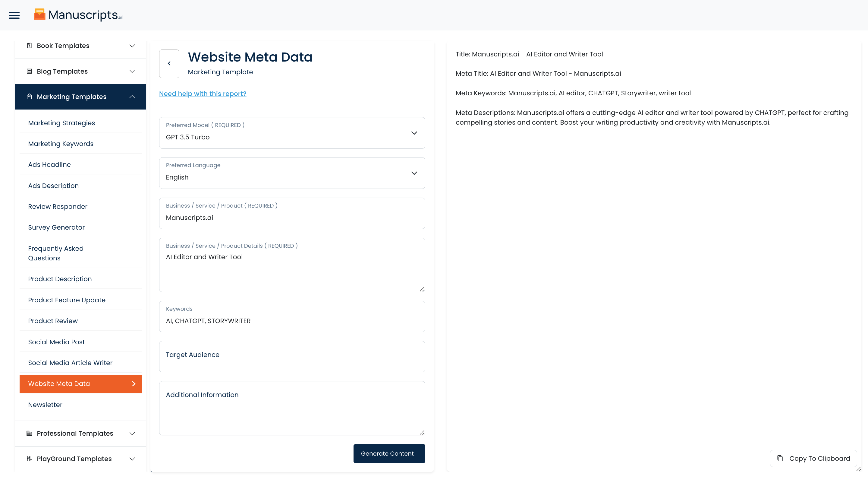Click the Manuscripts.ai logo
This screenshot has height=490, width=868.
[x=78, y=15]
